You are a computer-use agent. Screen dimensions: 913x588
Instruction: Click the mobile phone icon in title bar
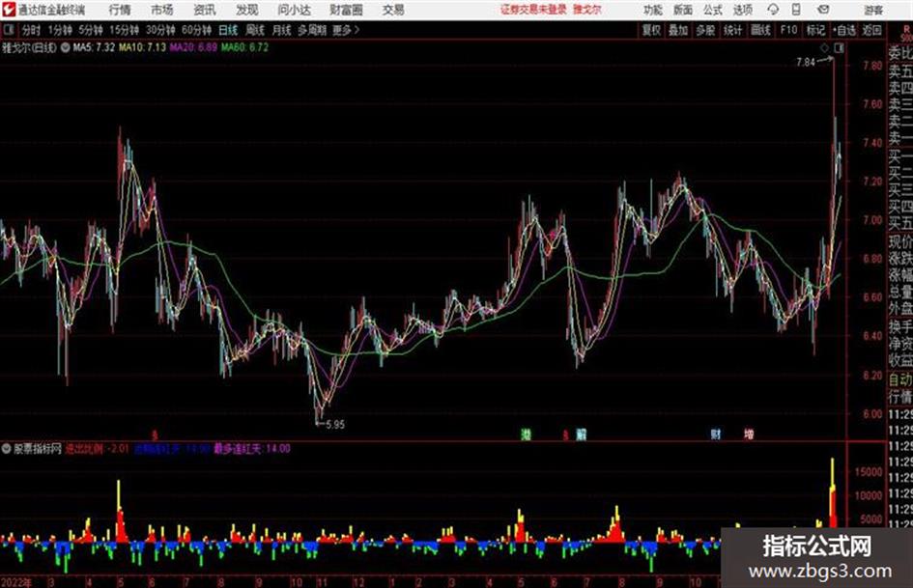(796, 10)
